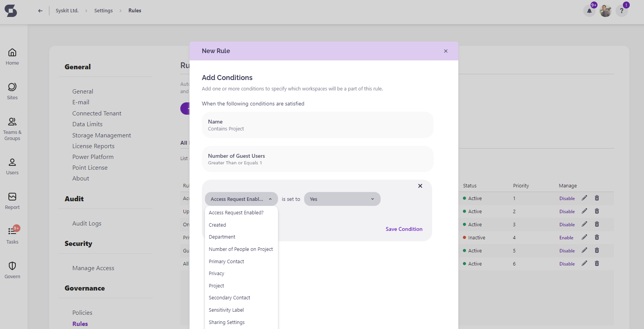Open the Govern shield icon
The image size is (644, 329).
click(12, 270)
